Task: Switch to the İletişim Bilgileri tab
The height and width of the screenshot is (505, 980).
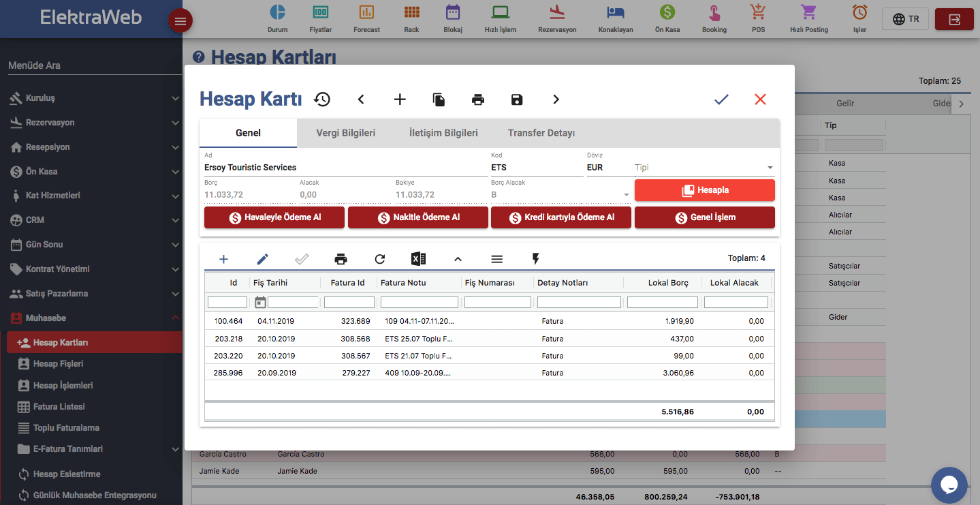Action: (443, 133)
